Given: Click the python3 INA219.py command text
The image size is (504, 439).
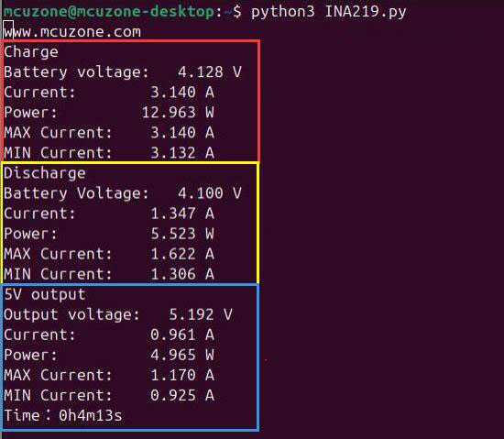Looking at the screenshot, I should pyautogui.click(x=328, y=12).
